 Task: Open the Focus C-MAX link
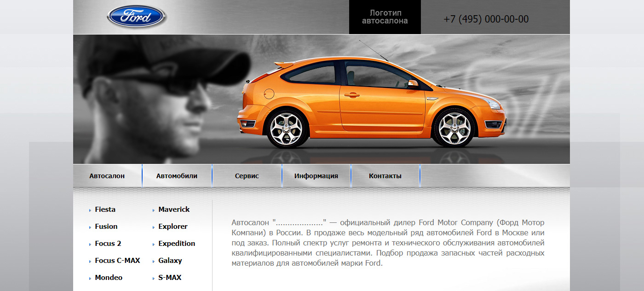[117, 261]
